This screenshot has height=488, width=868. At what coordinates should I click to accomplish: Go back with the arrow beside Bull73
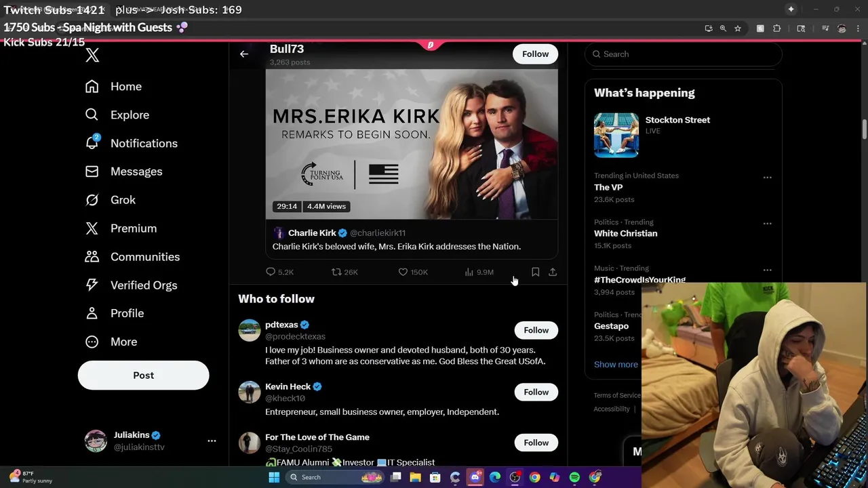(x=244, y=54)
